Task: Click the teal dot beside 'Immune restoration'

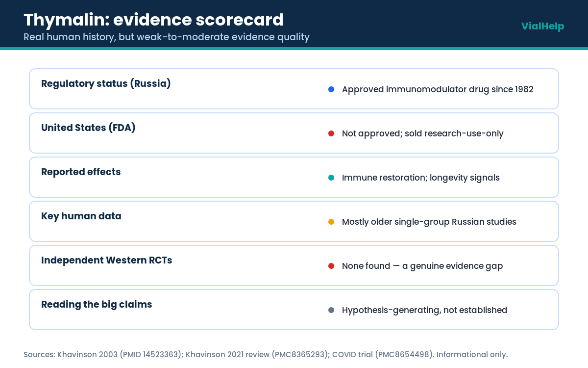Action: coord(331,178)
